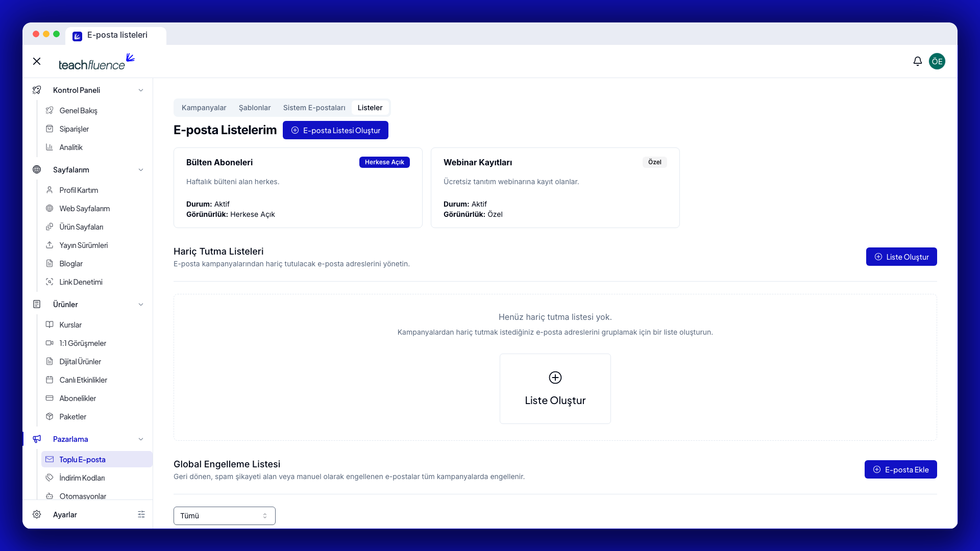Image resolution: width=980 pixels, height=551 pixels.
Task: Click the megaphone icon beside Pazarlama
Action: pyautogui.click(x=37, y=439)
